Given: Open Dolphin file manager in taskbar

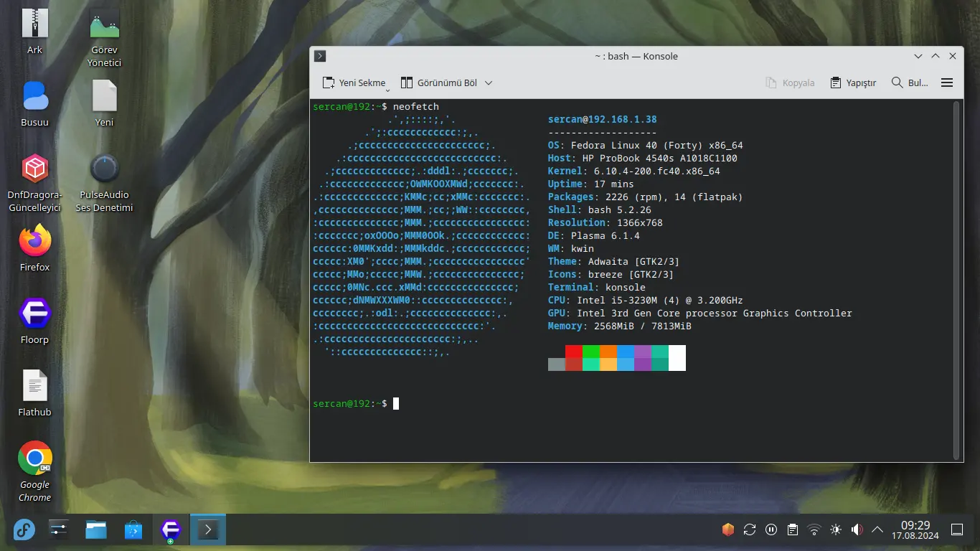Looking at the screenshot, I should click(96, 530).
